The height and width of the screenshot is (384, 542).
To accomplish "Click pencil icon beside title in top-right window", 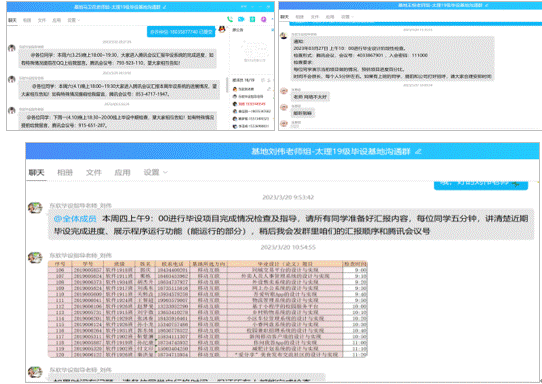I will (x=486, y=5).
